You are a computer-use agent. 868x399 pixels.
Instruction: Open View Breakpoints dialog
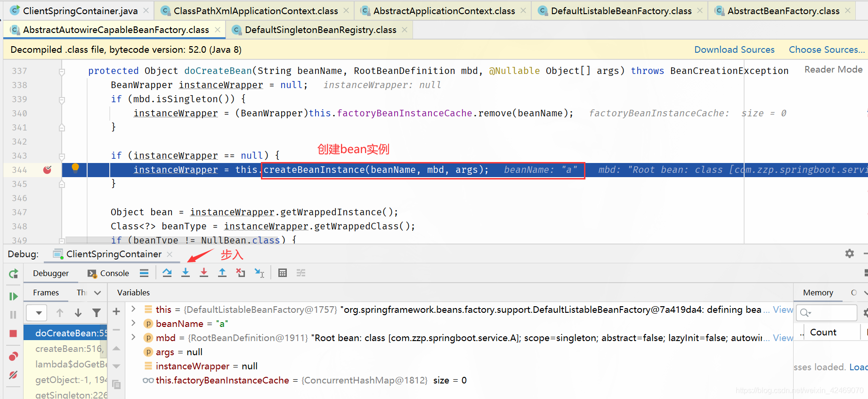pyautogui.click(x=13, y=356)
